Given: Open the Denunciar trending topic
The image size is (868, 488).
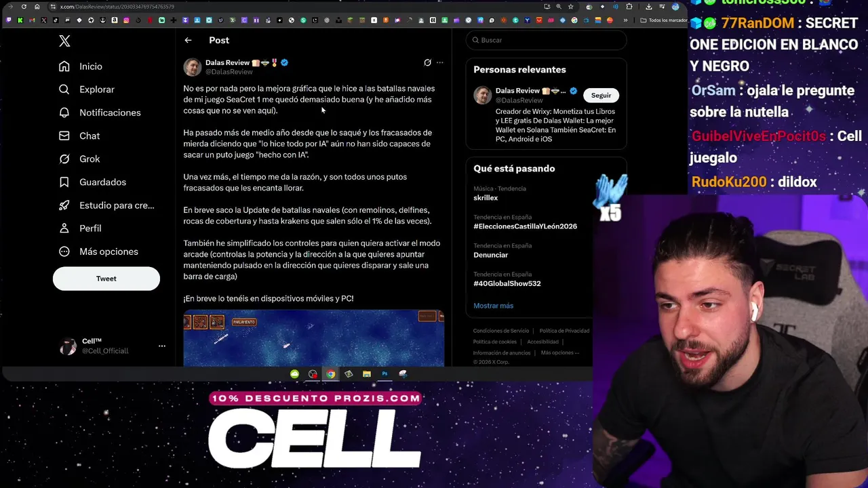Looking at the screenshot, I should (490, 255).
